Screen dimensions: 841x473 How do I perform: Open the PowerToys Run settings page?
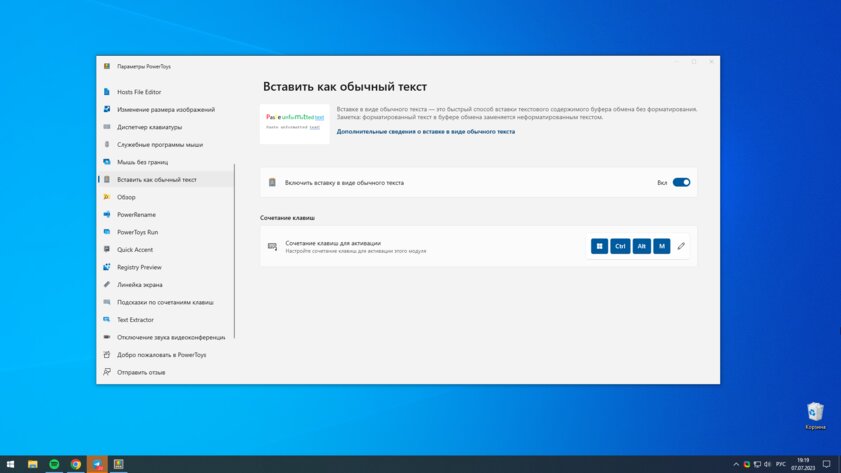pyautogui.click(x=166, y=232)
